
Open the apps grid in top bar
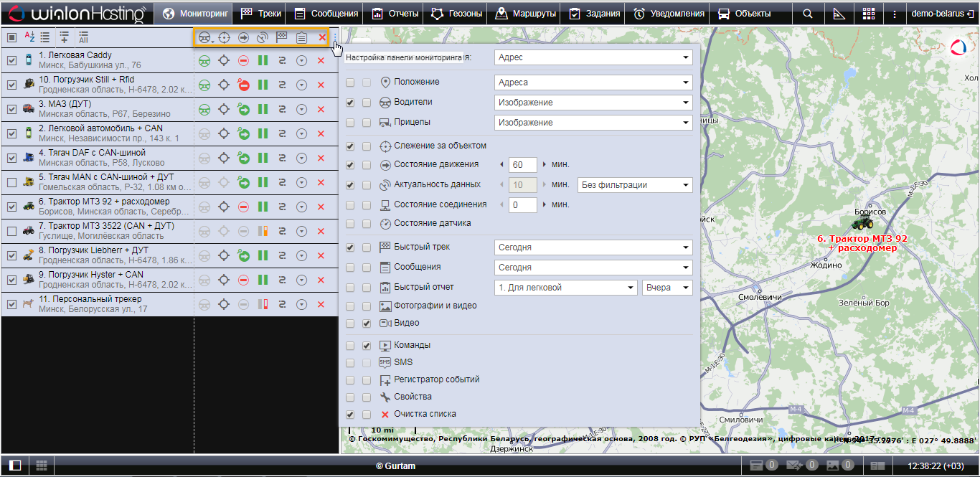click(x=869, y=14)
